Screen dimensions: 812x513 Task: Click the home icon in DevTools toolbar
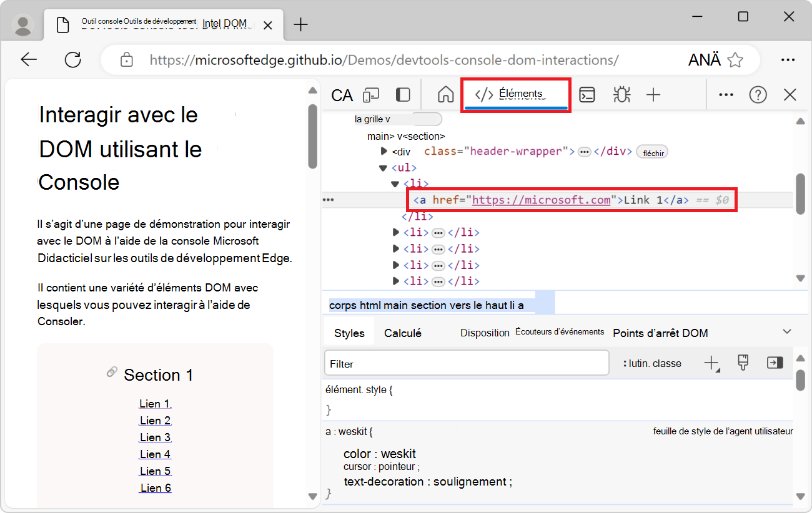(x=445, y=95)
